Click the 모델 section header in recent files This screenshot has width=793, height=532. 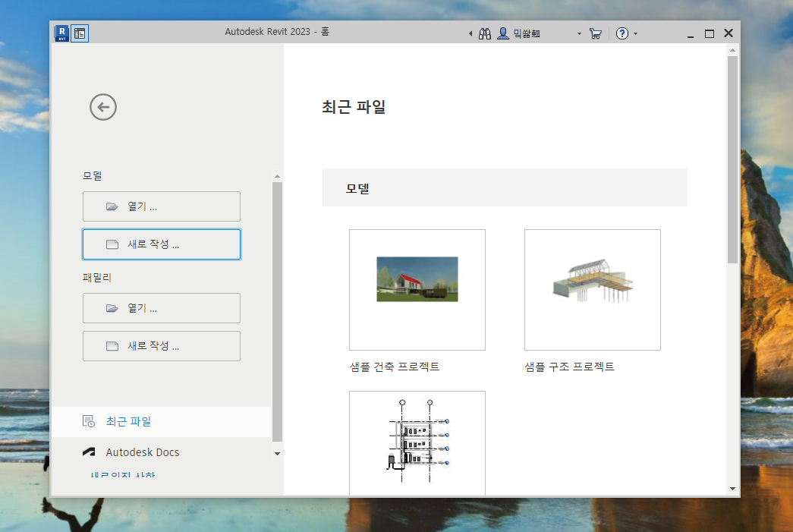tap(505, 187)
